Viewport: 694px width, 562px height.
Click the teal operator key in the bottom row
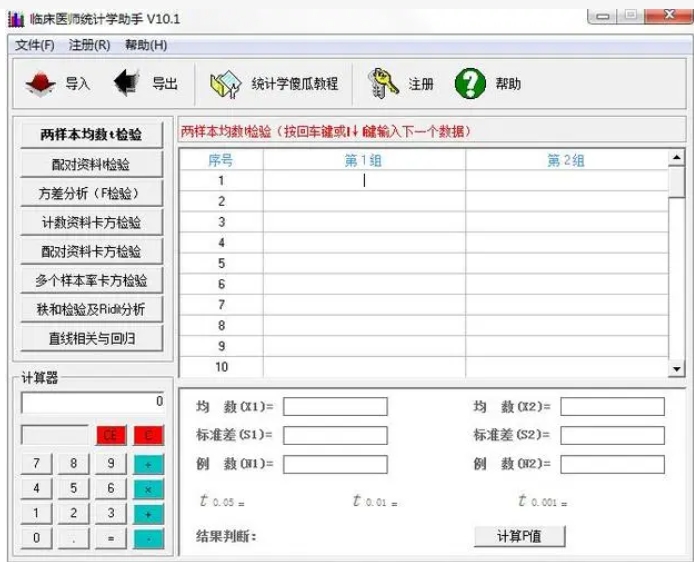click(x=149, y=539)
